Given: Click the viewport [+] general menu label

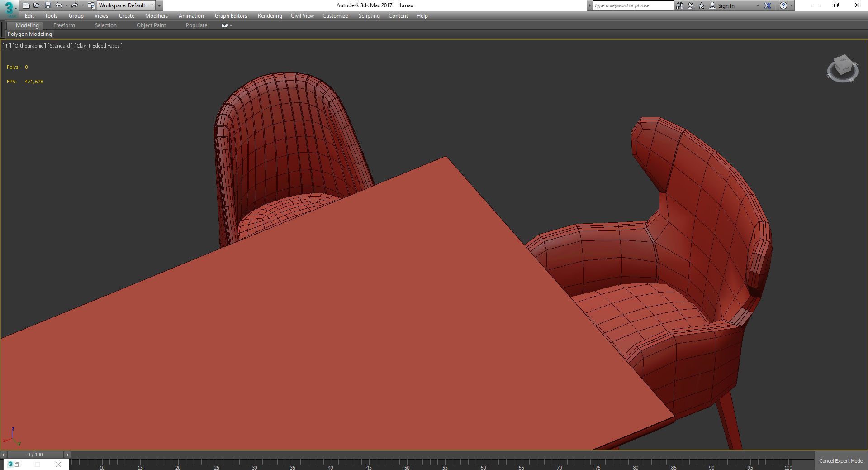Looking at the screenshot, I should 7,46.
